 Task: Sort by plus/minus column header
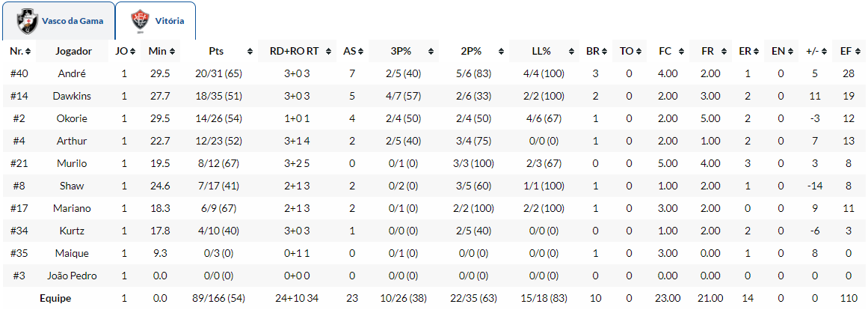click(811, 52)
